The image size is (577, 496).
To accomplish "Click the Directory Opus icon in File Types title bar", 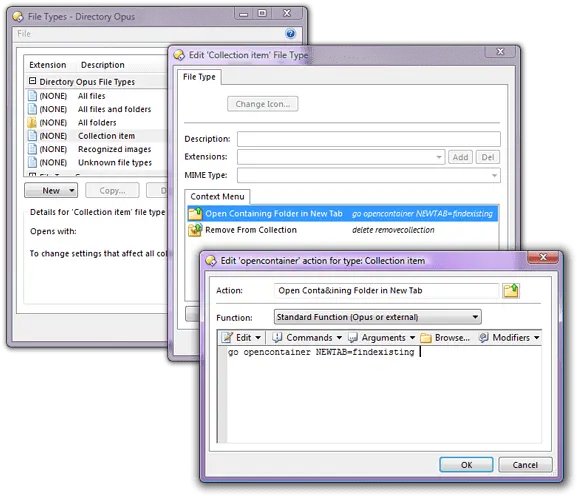I will (x=18, y=17).
